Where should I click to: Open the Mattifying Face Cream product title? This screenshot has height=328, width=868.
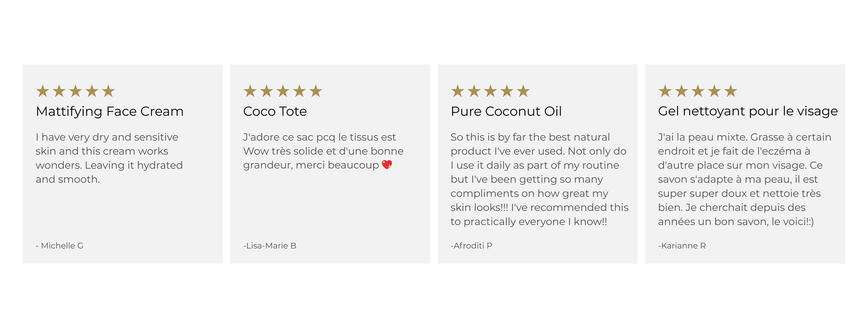110,112
